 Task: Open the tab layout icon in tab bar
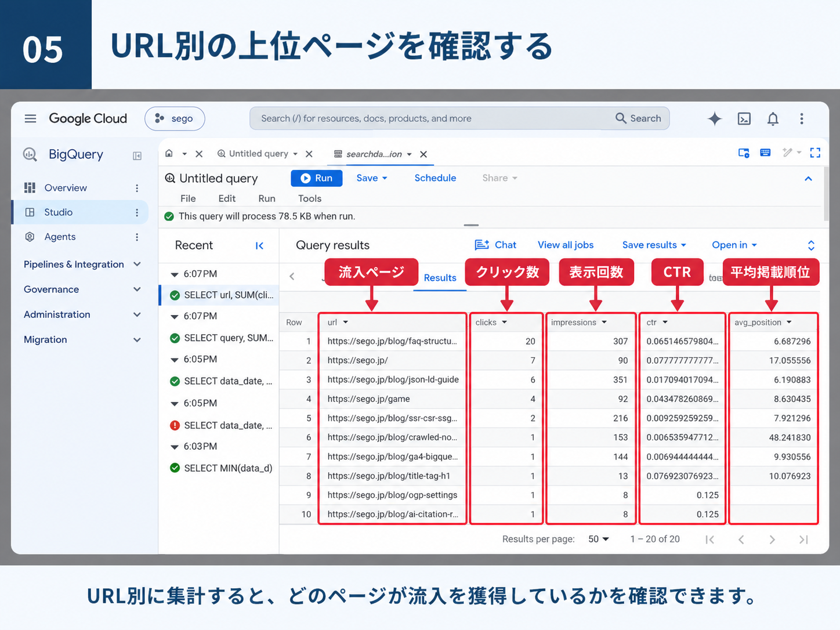pos(744,153)
